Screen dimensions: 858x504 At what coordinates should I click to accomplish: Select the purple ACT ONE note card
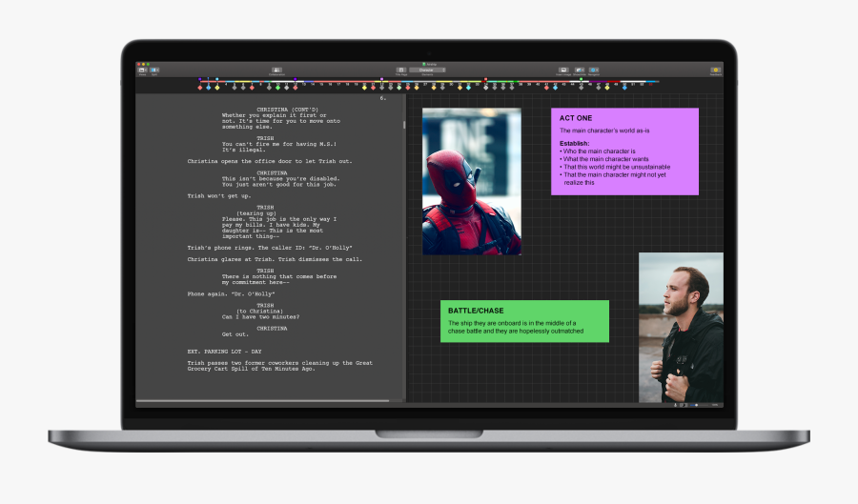(624, 151)
